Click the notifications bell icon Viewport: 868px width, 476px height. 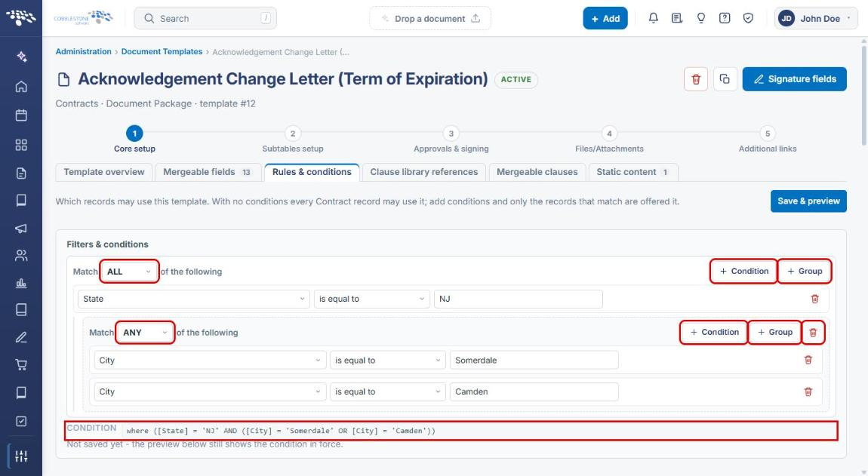[x=653, y=18]
